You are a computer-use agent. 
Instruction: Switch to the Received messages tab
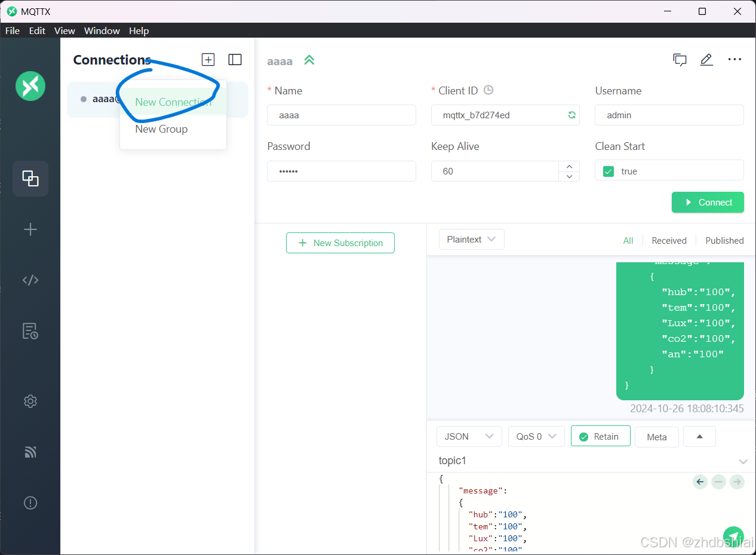(669, 240)
